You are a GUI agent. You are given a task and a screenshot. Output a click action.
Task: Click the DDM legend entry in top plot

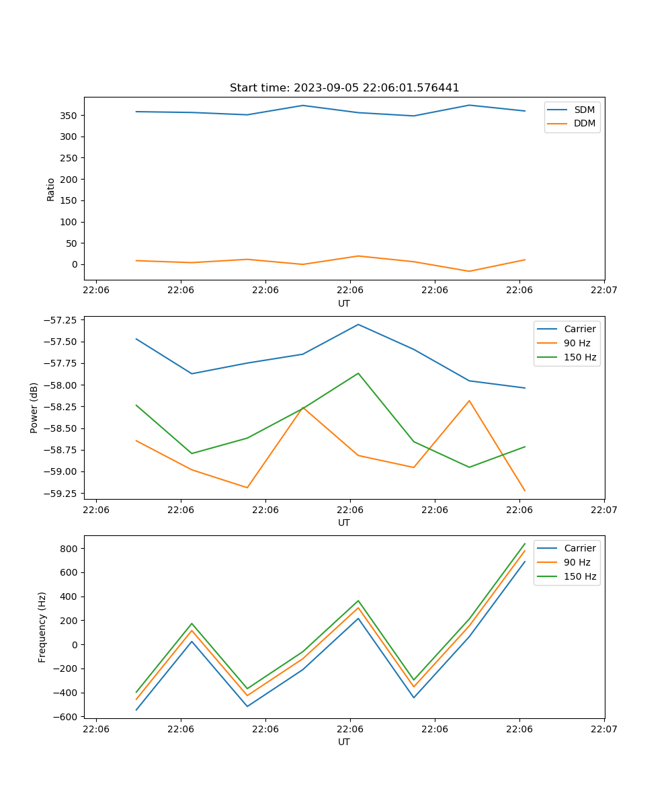pyautogui.click(x=584, y=123)
